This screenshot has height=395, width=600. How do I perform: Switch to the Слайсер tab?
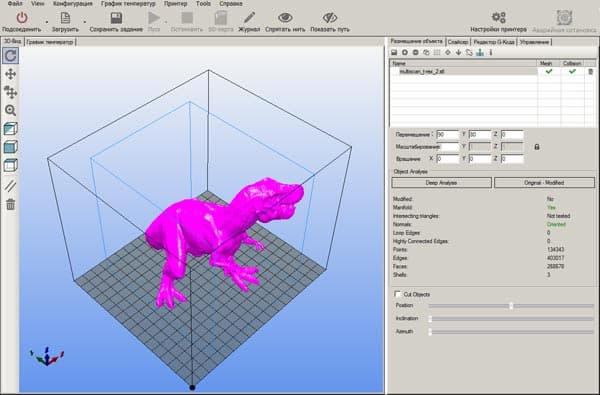[458, 42]
